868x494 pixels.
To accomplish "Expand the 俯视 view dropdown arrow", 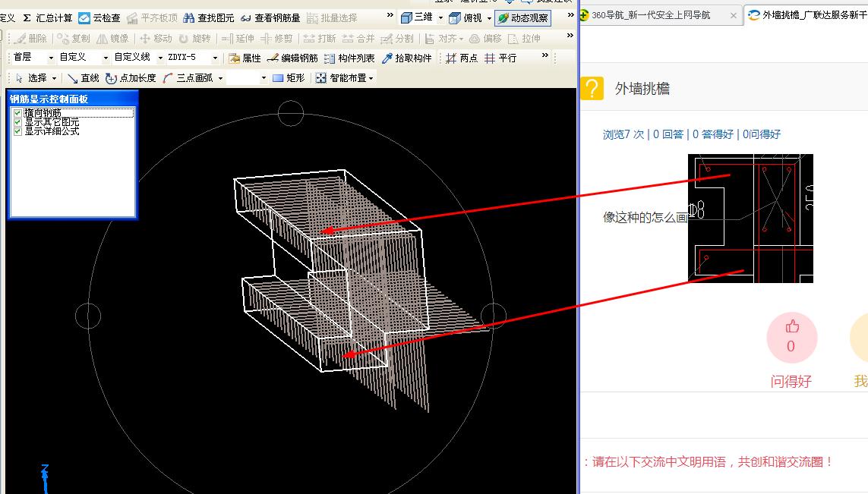I will [x=489, y=18].
